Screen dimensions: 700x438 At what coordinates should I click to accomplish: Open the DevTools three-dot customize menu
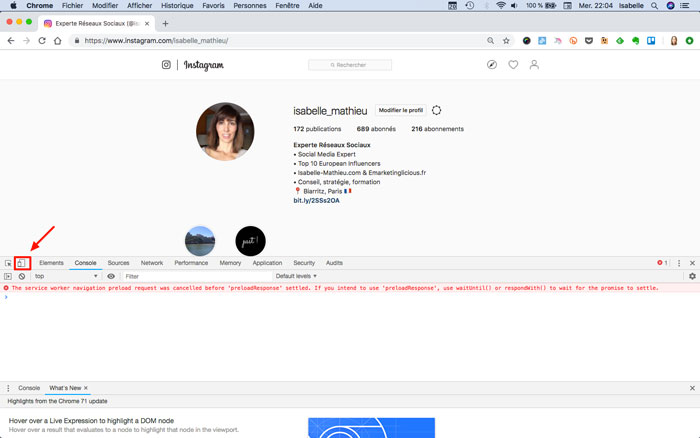pos(679,263)
